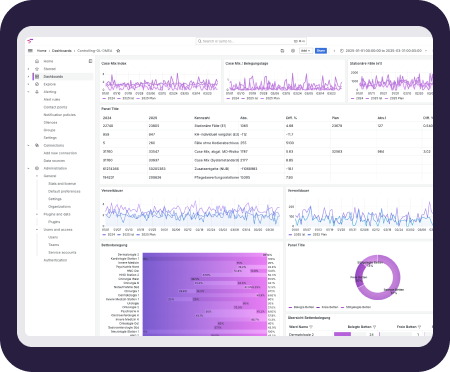Click the Alerting bell icon in sidebar

click(x=37, y=92)
